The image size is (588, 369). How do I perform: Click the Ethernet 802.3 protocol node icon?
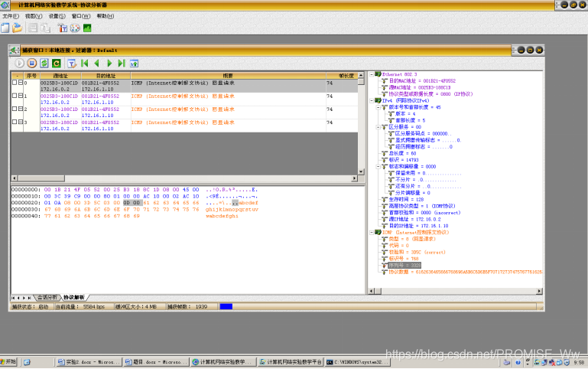[x=378, y=74]
